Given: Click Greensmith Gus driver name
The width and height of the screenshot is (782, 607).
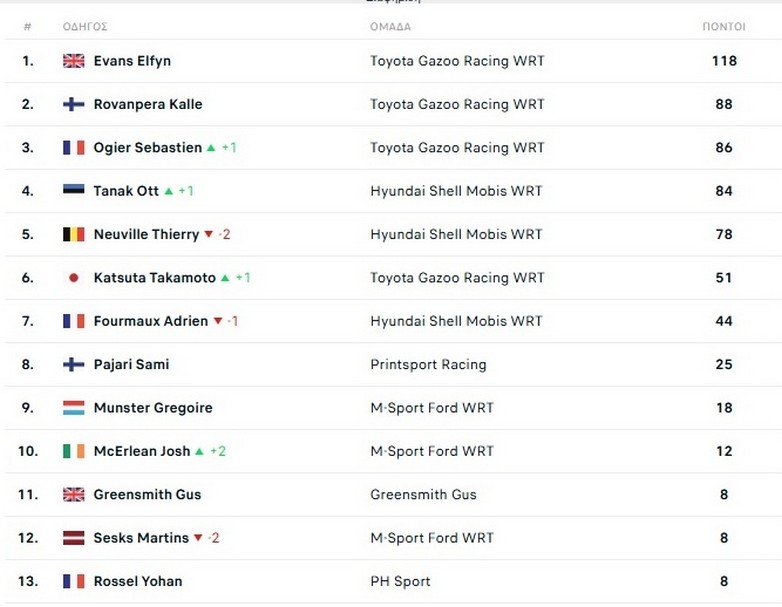Looking at the screenshot, I should 147,494.
